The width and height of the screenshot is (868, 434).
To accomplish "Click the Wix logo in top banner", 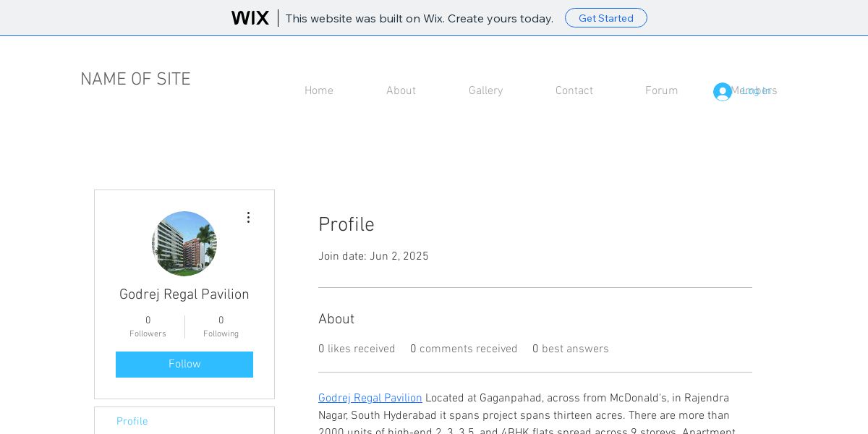I will click(250, 18).
